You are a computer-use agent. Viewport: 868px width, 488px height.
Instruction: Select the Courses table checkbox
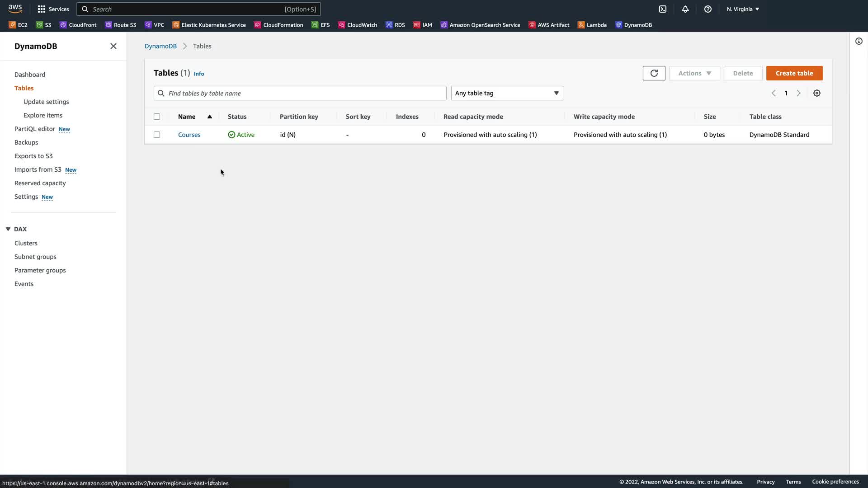click(157, 135)
